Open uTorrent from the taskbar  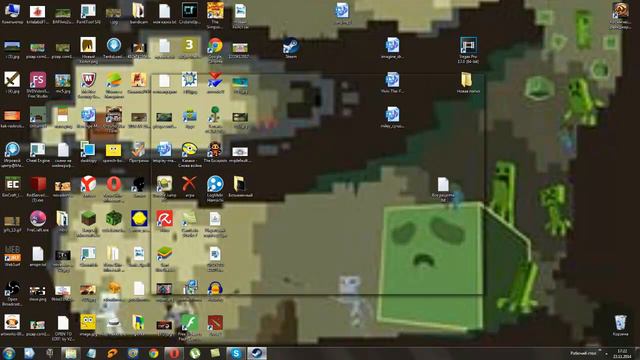[x=195, y=353]
